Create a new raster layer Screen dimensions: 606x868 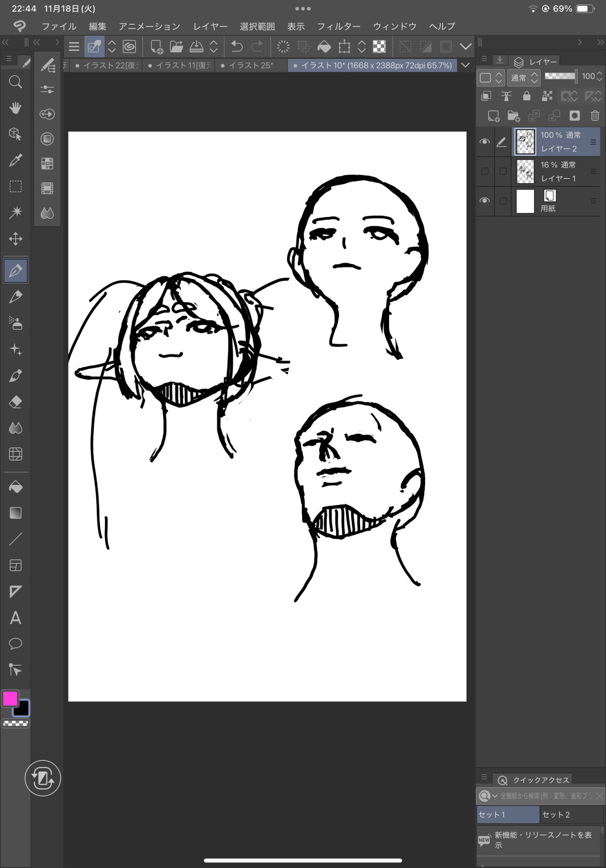click(x=493, y=115)
